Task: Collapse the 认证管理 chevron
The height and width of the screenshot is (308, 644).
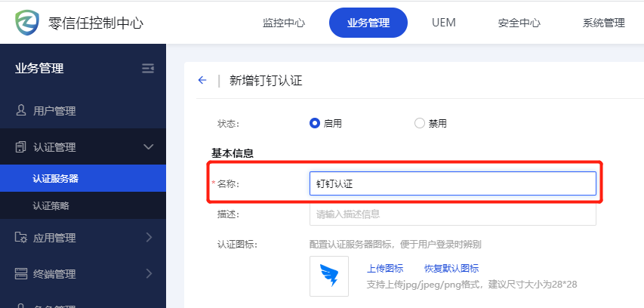Action: coord(148,147)
